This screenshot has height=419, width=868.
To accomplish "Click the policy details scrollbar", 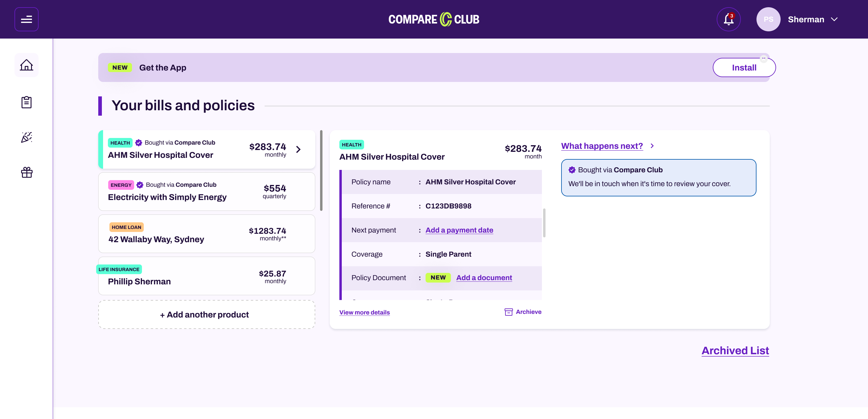I will pos(544,223).
